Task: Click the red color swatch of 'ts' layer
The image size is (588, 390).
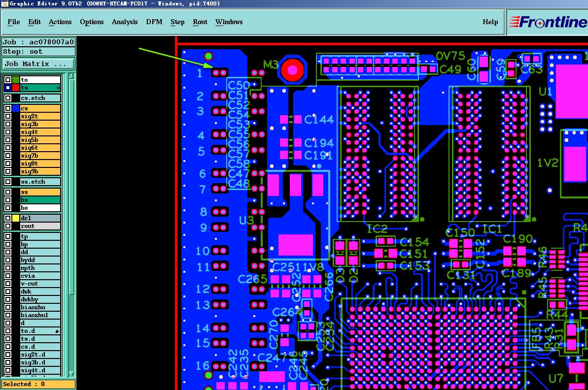Action: click(16, 88)
